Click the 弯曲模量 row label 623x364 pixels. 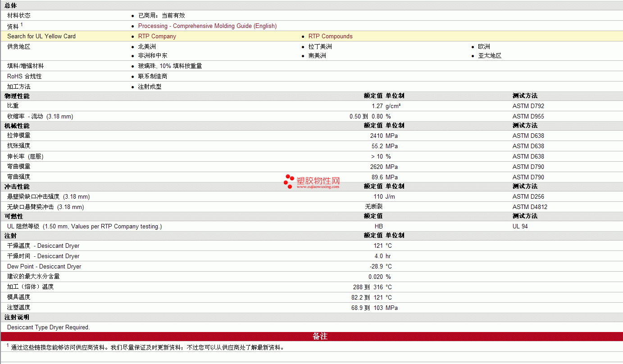point(19,167)
